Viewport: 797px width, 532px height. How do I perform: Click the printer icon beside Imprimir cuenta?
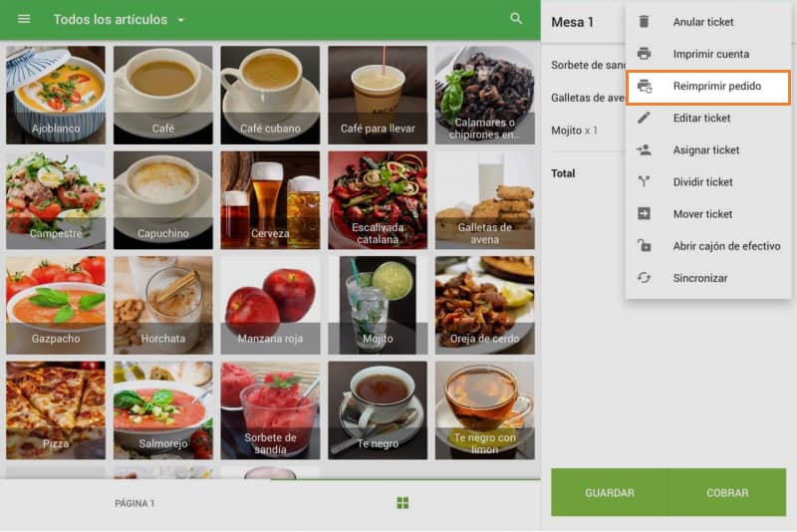click(644, 54)
